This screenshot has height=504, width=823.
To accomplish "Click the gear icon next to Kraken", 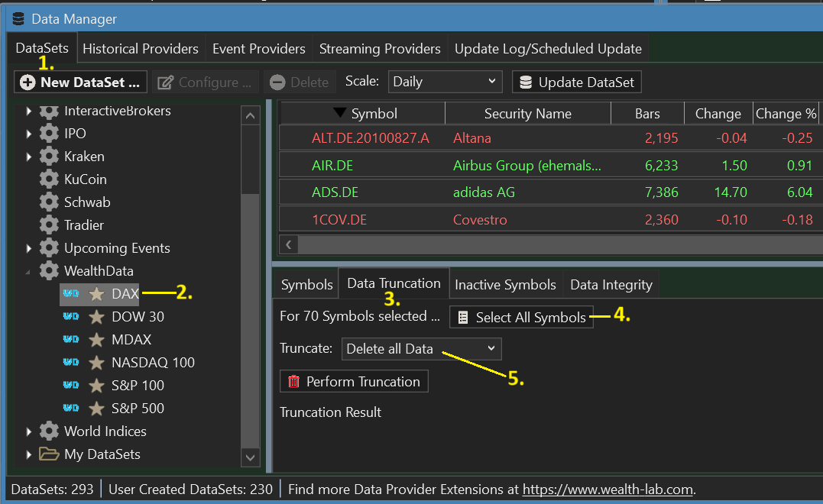I will 49,157.
